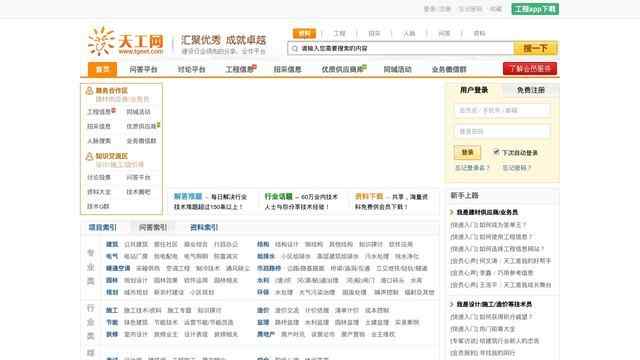Expand the 我是设计/施工/造价等技术员 arrow
Image resolution: width=640 pixels, height=360 pixels.
[452, 304]
